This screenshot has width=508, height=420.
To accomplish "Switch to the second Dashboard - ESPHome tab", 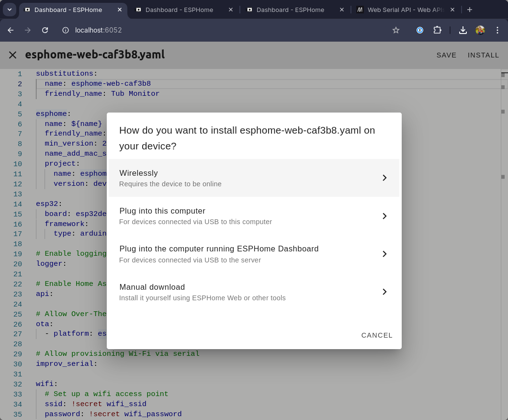I will pyautogui.click(x=179, y=10).
